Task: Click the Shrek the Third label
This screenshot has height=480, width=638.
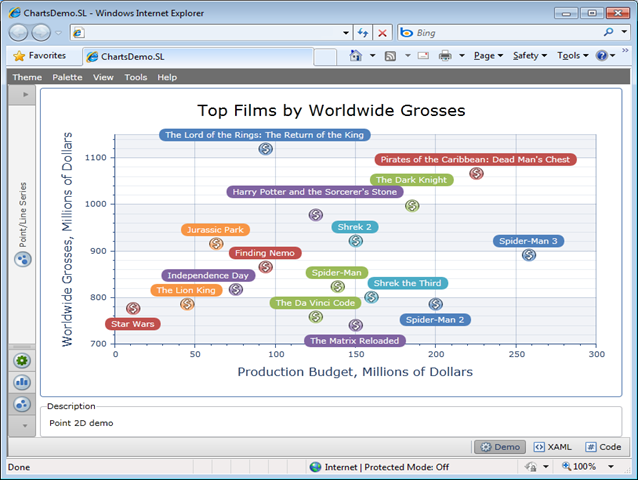Action: 408,283
